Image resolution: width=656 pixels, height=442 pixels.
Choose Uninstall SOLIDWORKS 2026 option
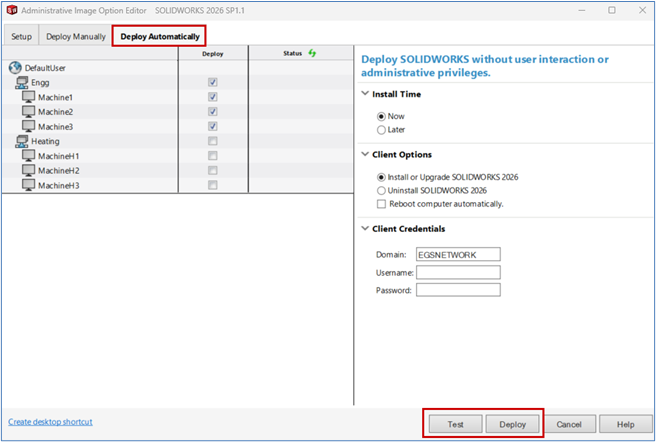tap(381, 190)
